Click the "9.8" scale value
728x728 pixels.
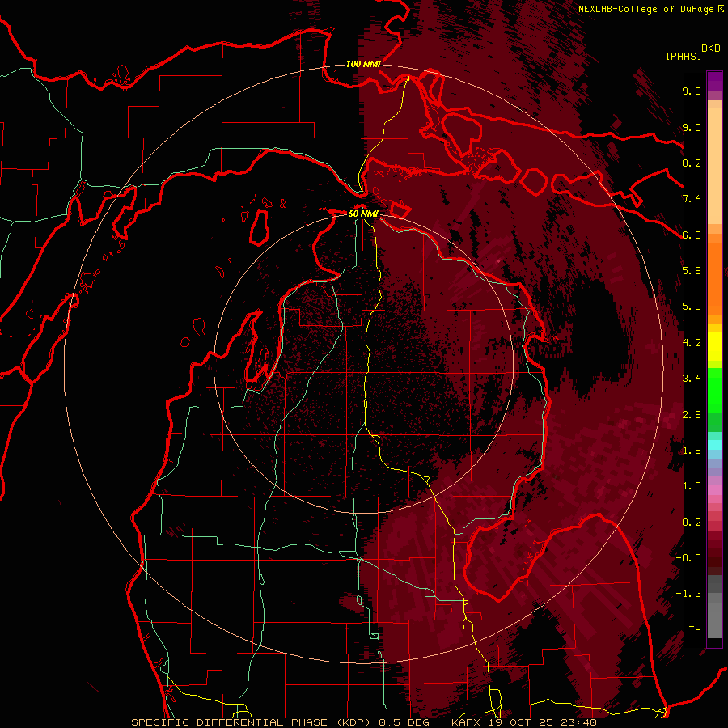692,91
